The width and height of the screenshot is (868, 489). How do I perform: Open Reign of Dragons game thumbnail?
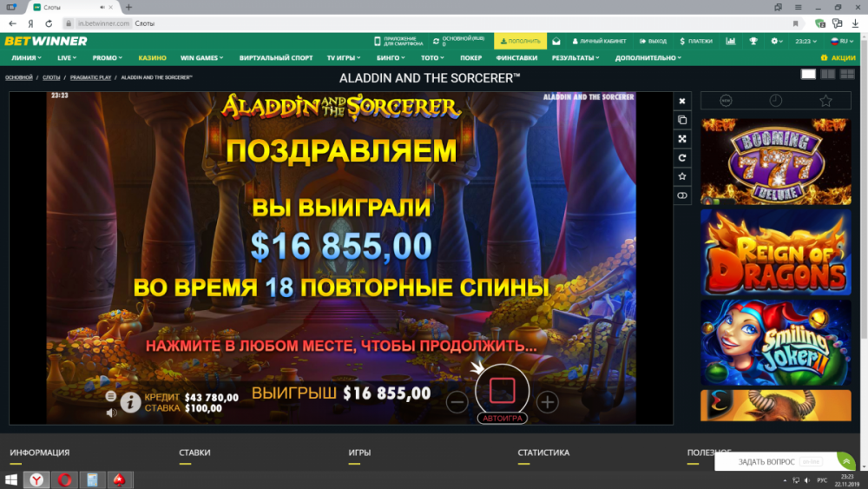(x=775, y=252)
